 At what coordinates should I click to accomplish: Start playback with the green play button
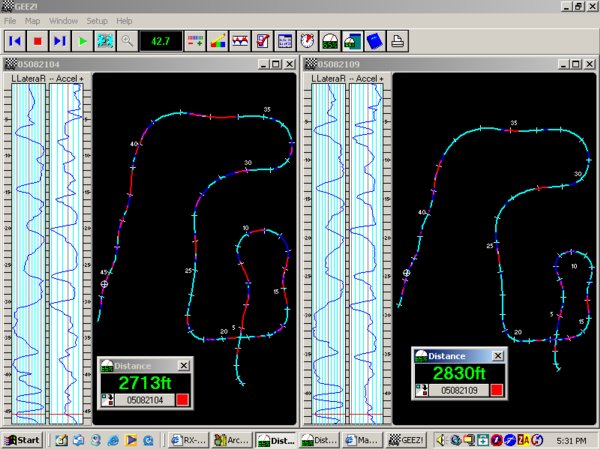(x=83, y=41)
